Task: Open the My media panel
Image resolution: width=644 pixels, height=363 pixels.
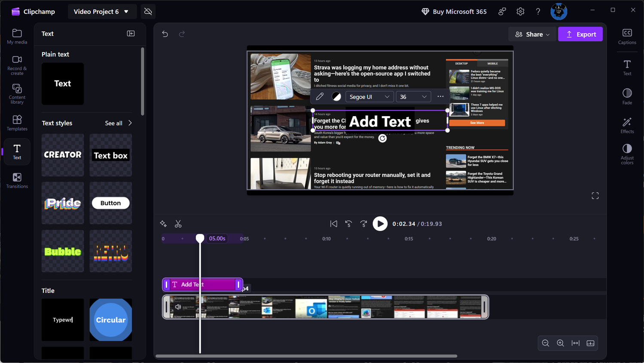Action: pos(17,37)
